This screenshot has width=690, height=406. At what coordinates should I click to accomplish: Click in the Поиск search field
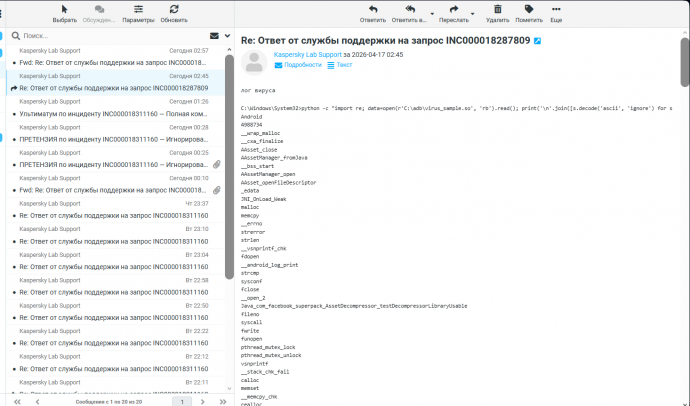tap(110, 35)
